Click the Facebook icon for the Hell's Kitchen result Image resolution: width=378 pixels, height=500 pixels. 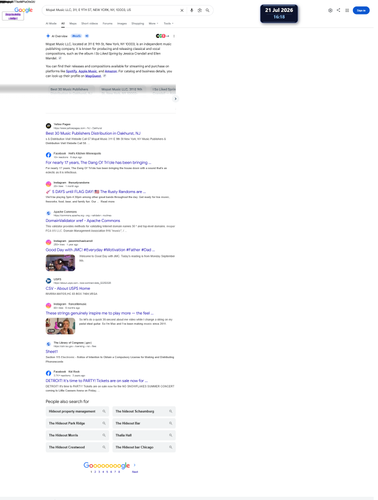point(48,155)
